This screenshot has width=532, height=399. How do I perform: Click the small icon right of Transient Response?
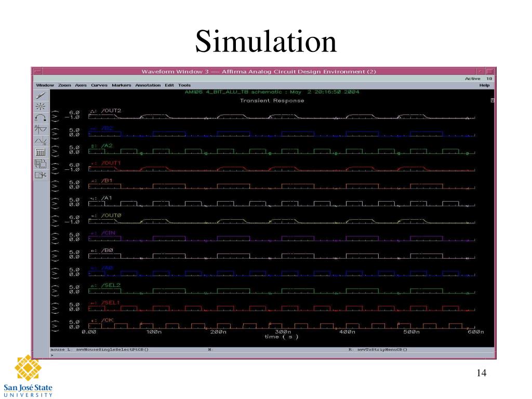(493, 100)
